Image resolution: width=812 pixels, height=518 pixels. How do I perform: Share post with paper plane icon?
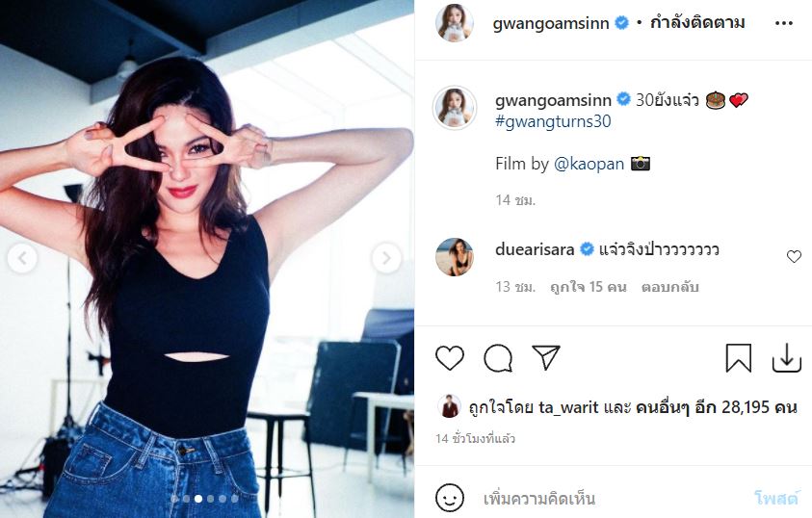point(546,358)
